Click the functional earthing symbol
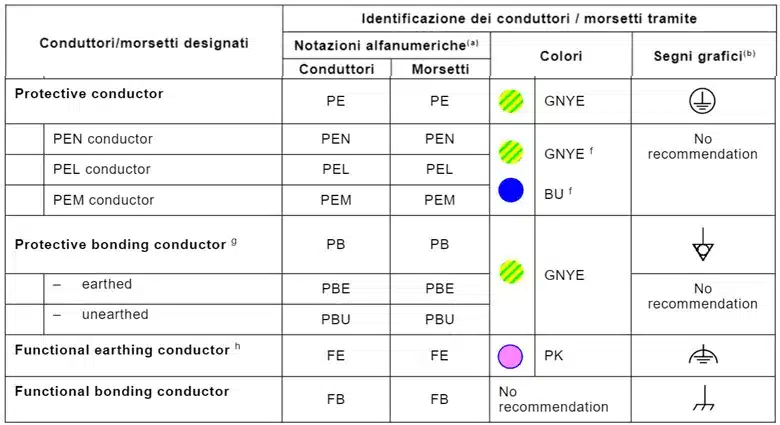Screen dimensions: 780x425 [x=704, y=355]
